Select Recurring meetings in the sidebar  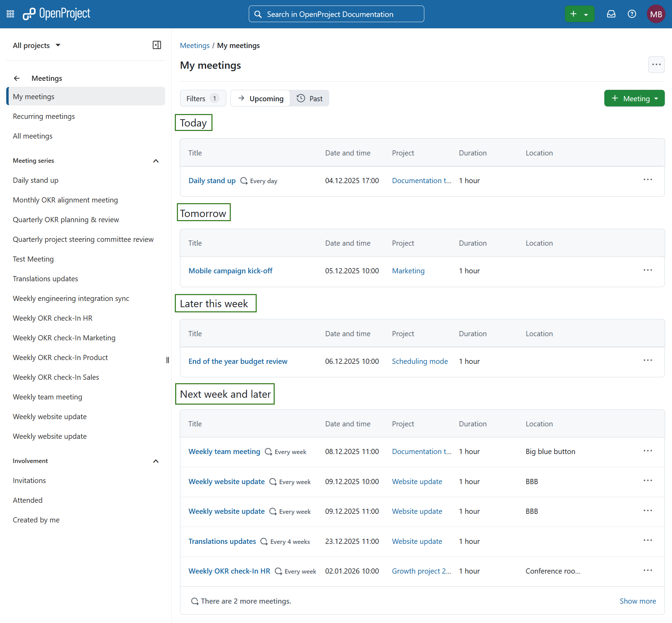tap(44, 116)
